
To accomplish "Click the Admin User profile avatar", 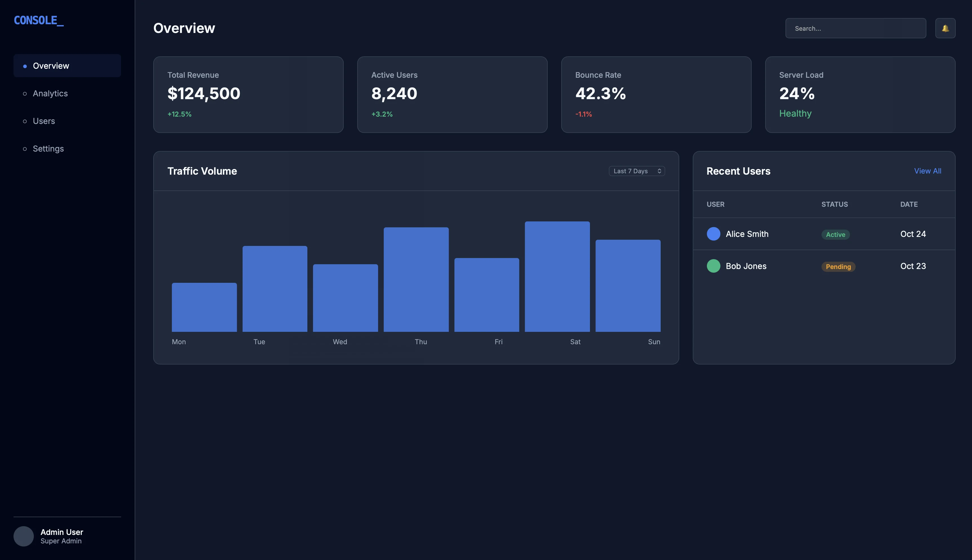I will point(23,536).
